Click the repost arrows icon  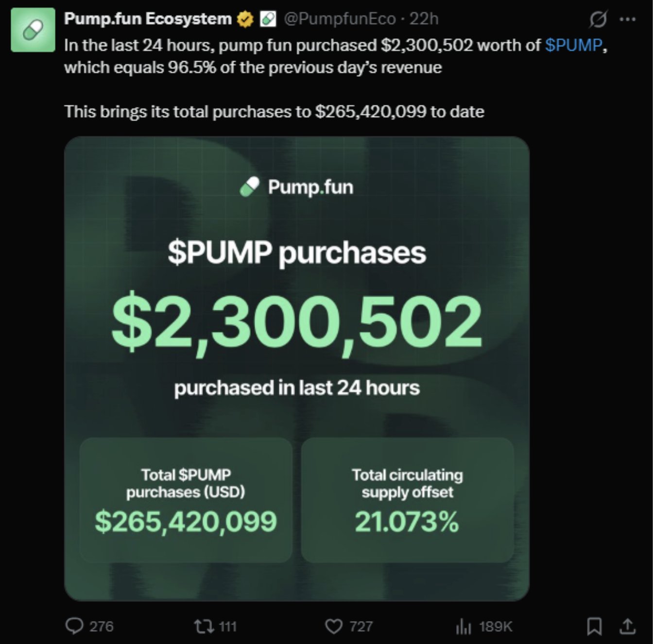(x=204, y=626)
